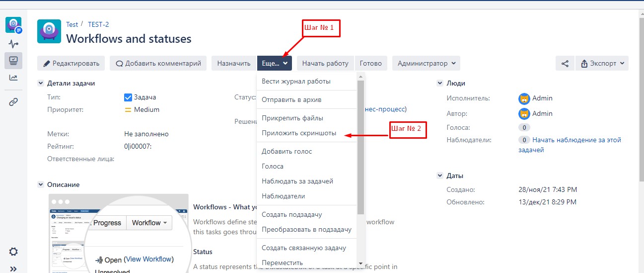This screenshot has width=644, height=273.
Task: Select Приложить скриншоты menu item
Action: click(307, 133)
